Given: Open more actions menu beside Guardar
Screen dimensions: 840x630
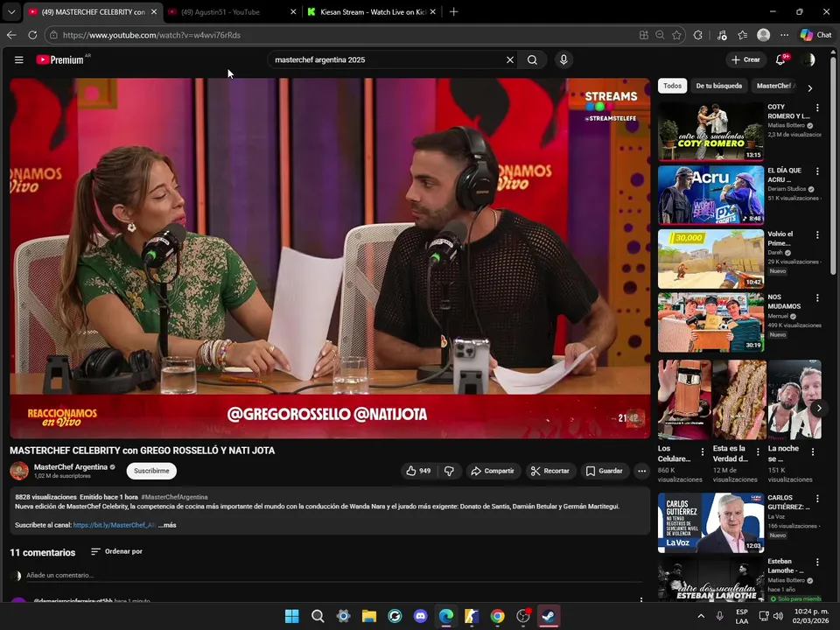Looking at the screenshot, I should 641,471.
